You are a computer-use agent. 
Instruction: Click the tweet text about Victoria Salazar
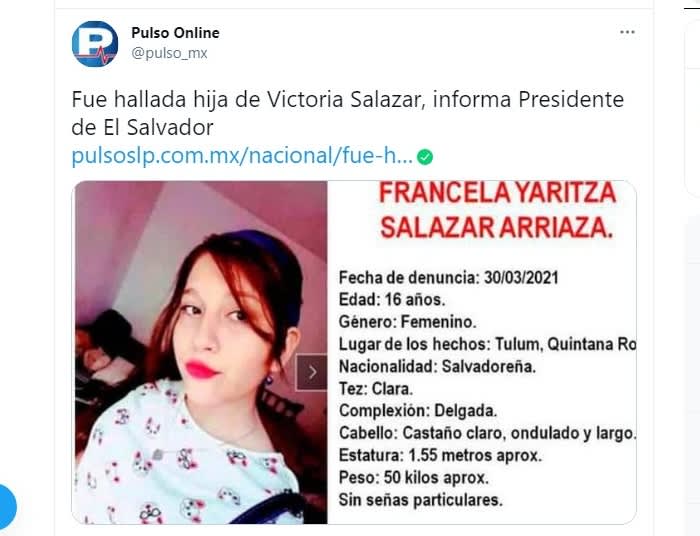pyautogui.click(x=347, y=113)
